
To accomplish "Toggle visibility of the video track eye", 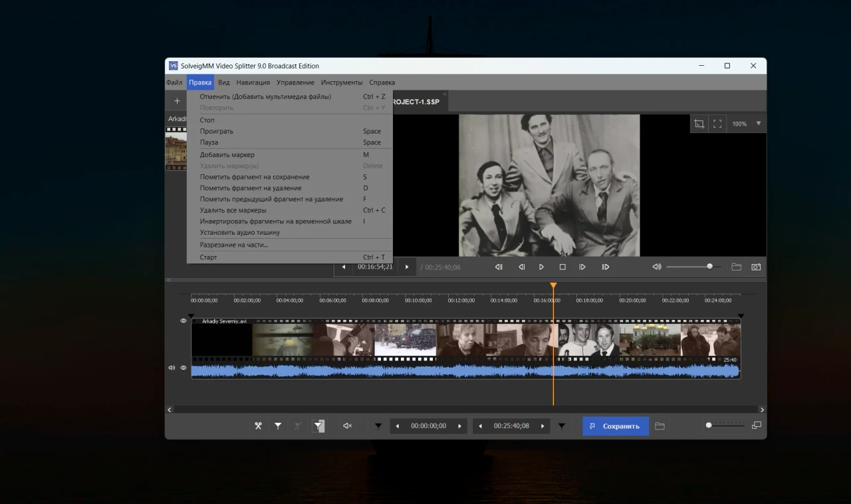I will 183,320.
